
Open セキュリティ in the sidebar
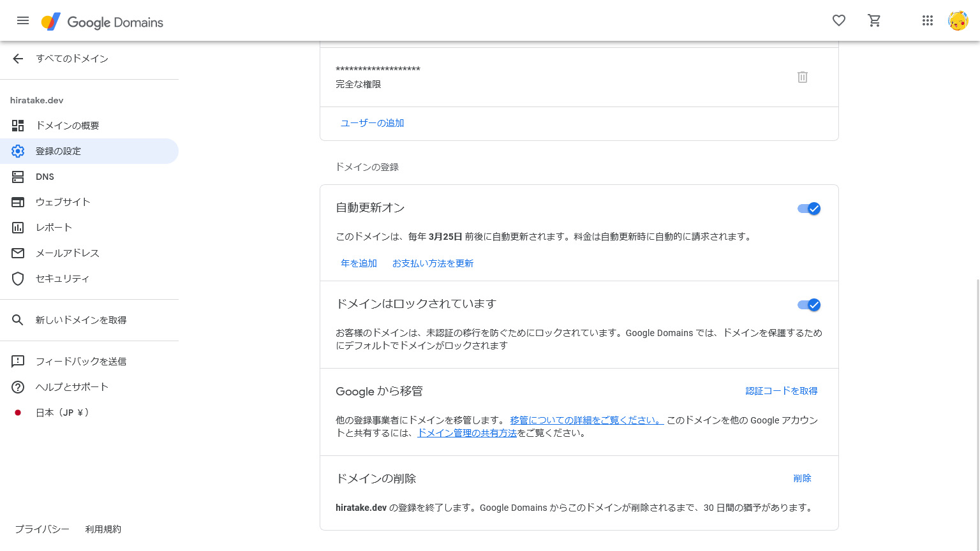pos(62,279)
